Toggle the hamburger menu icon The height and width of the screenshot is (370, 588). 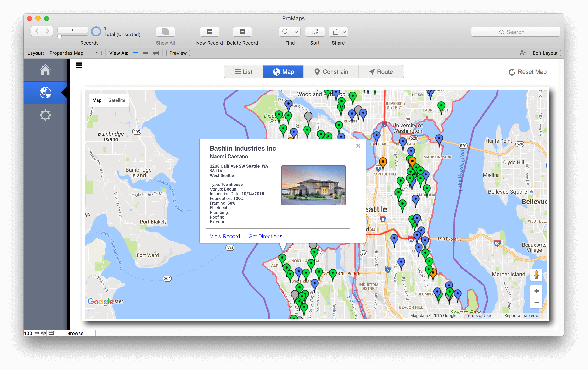tap(79, 65)
